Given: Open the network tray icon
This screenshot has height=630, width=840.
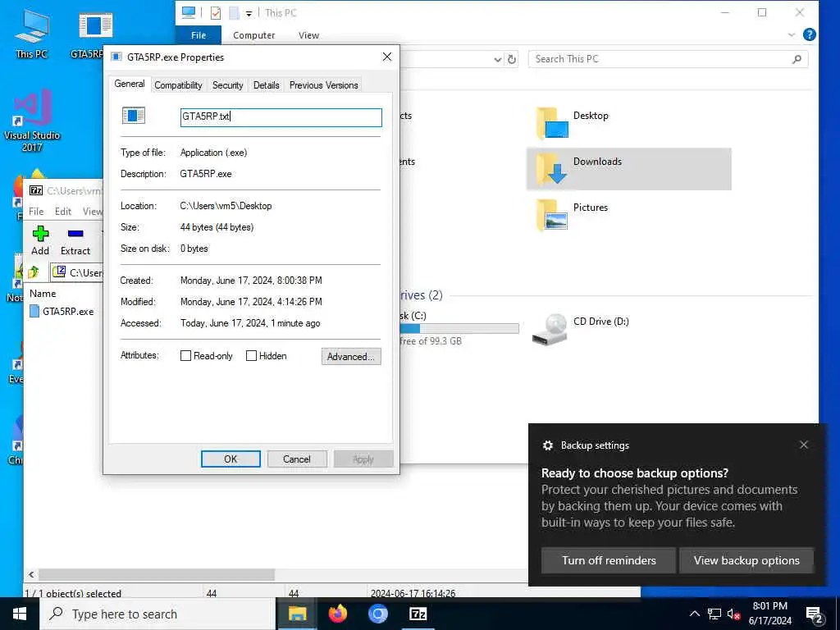Looking at the screenshot, I should [x=714, y=614].
